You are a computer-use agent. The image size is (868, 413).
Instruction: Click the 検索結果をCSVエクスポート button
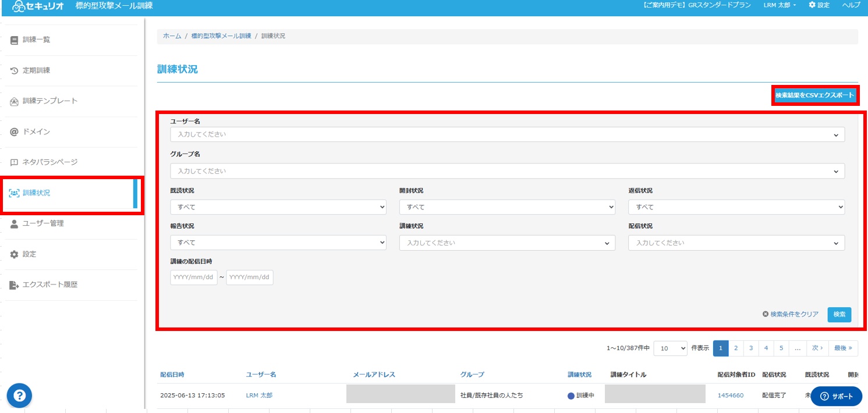tap(815, 95)
